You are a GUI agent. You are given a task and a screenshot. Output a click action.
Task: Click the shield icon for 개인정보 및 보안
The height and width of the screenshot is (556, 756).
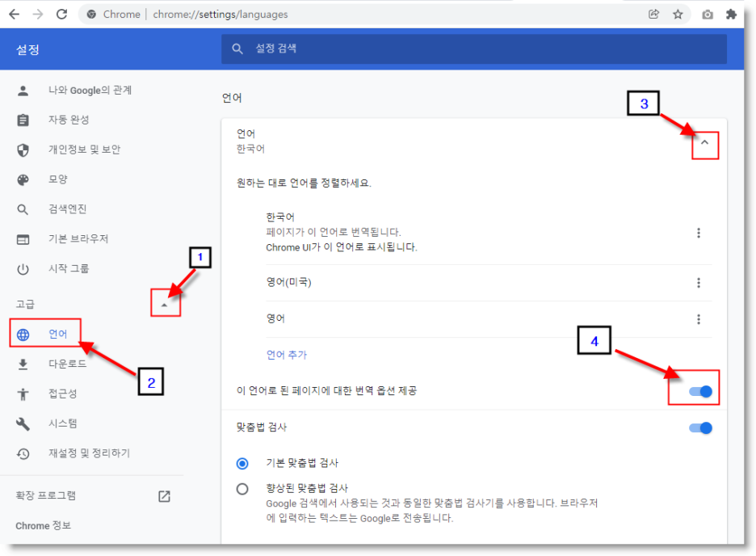tap(23, 150)
